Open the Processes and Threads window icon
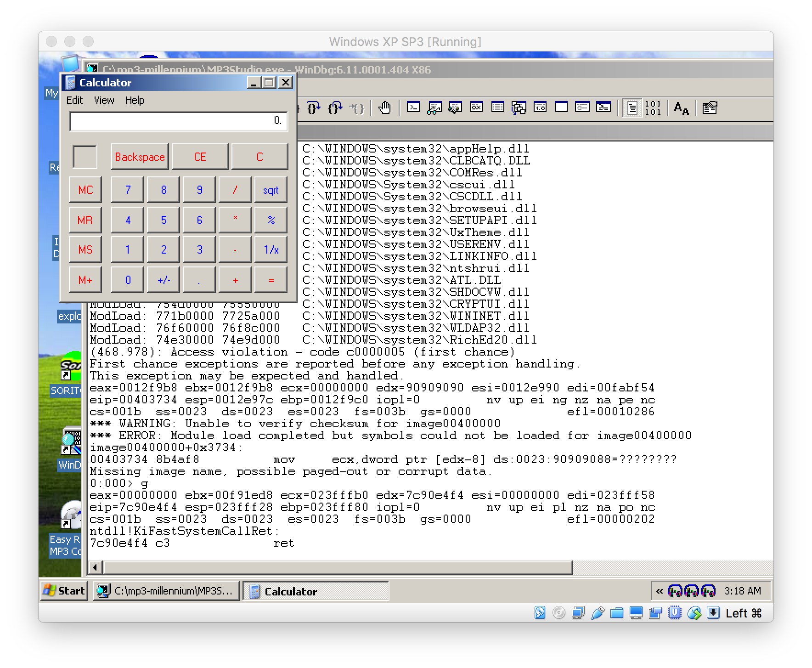 [x=582, y=108]
